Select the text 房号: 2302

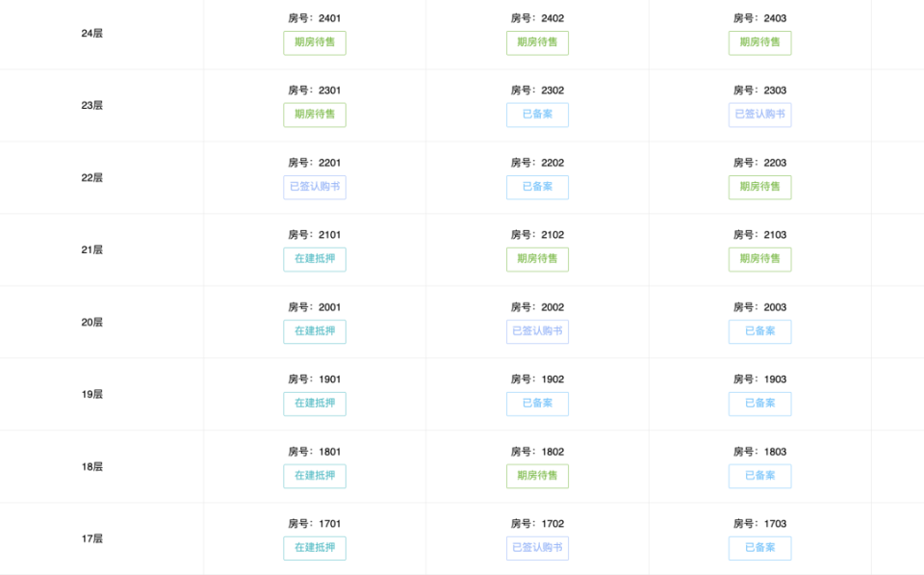click(x=537, y=91)
